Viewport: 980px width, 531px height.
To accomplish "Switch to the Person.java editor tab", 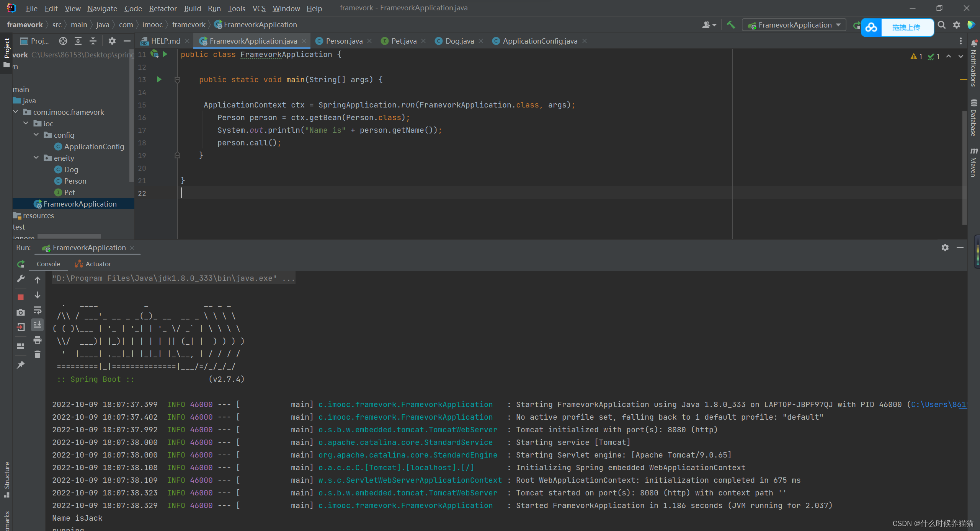I will [x=344, y=41].
